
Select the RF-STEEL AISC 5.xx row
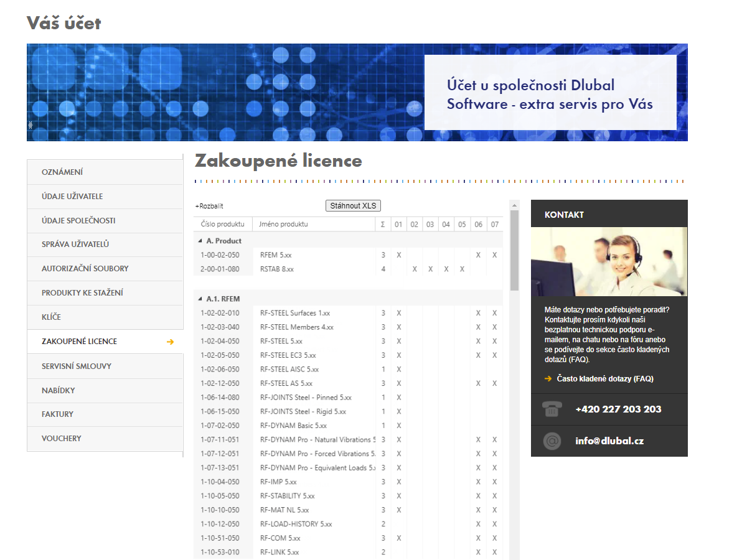pyautogui.click(x=349, y=370)
